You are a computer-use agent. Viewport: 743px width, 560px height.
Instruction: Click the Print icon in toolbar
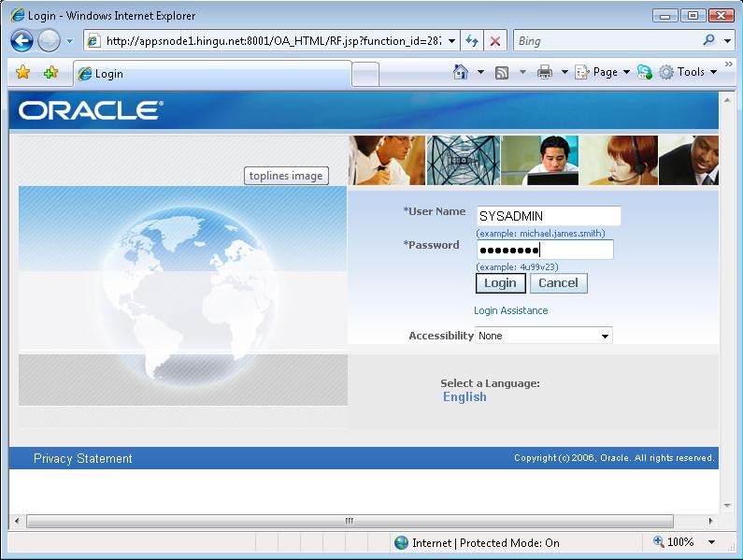click(544, 72)
